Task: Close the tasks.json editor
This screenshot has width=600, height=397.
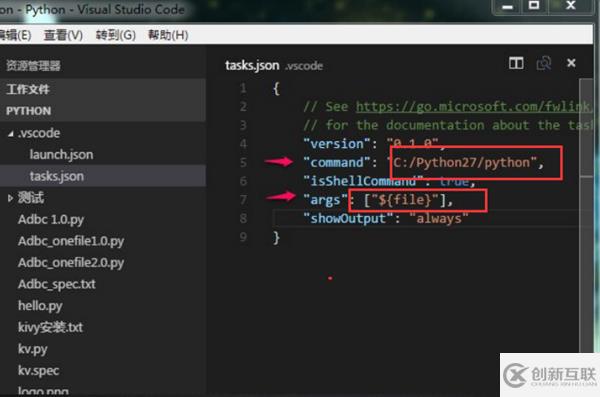Action: tap(571, 63)
